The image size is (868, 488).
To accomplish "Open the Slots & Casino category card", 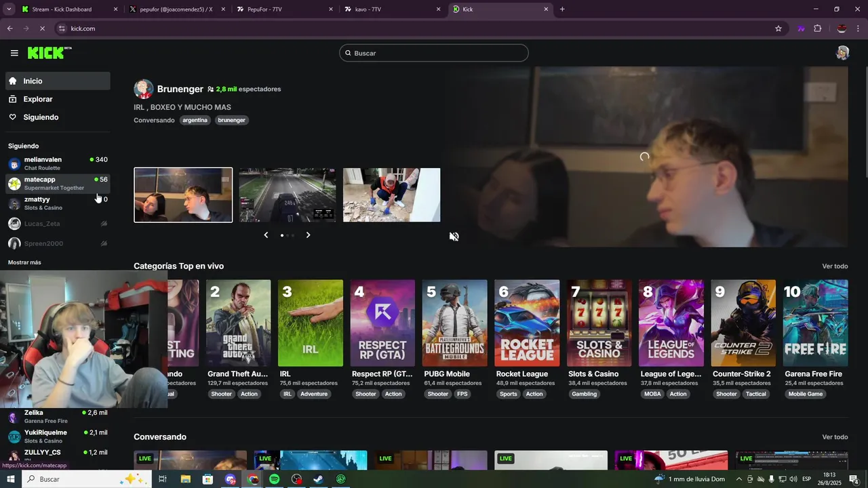I will pyautogui.click(x=599, y=323).
